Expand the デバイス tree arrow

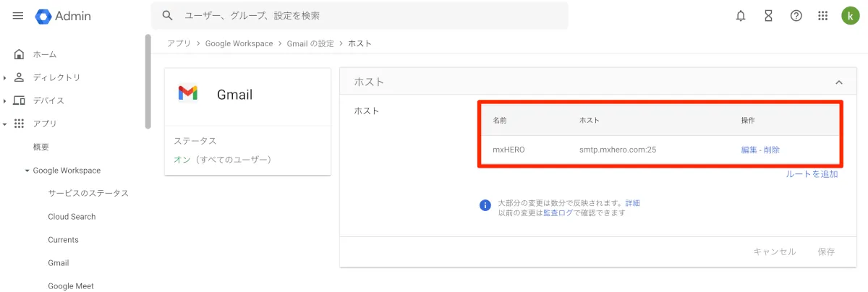[5, 100]
